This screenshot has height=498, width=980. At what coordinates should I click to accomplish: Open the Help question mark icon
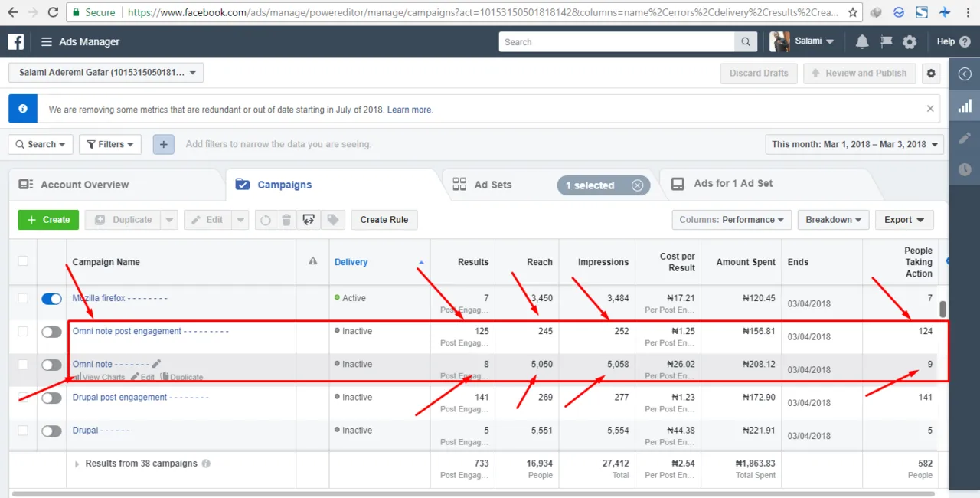coord(965,41)
